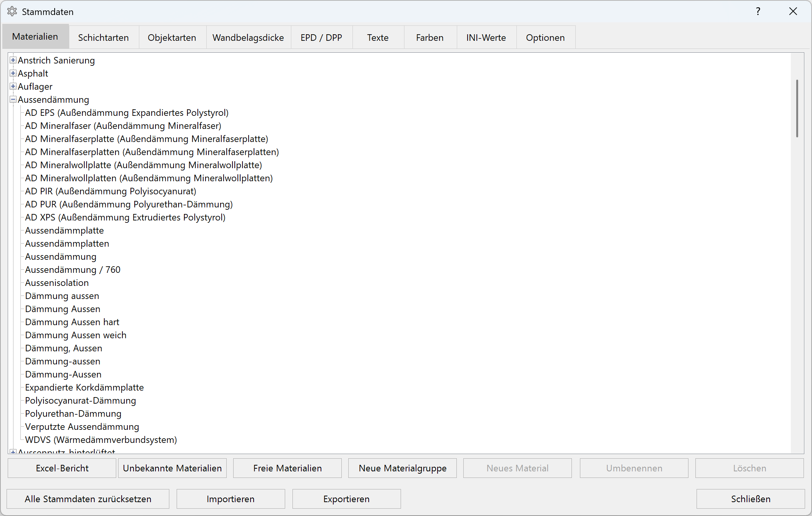
Task: Open the Materialien tab
Action: pos(35,37)
